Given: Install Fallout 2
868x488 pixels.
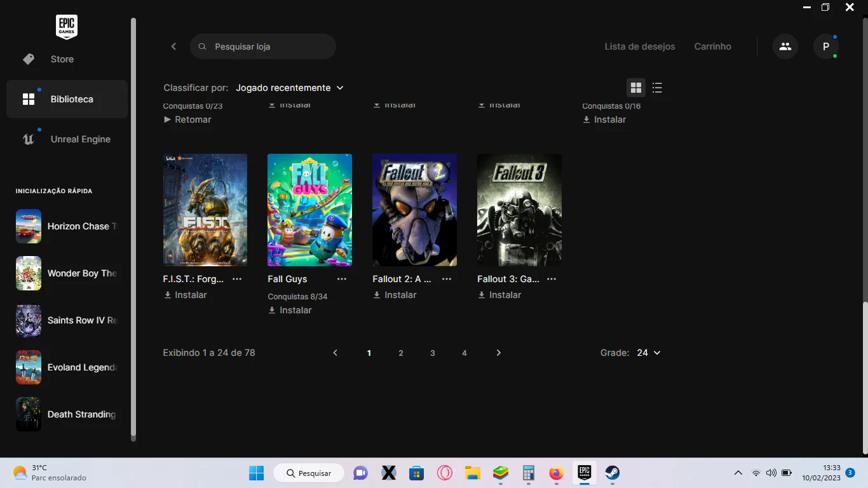Looking at the screenshot, I should [395, 295].
